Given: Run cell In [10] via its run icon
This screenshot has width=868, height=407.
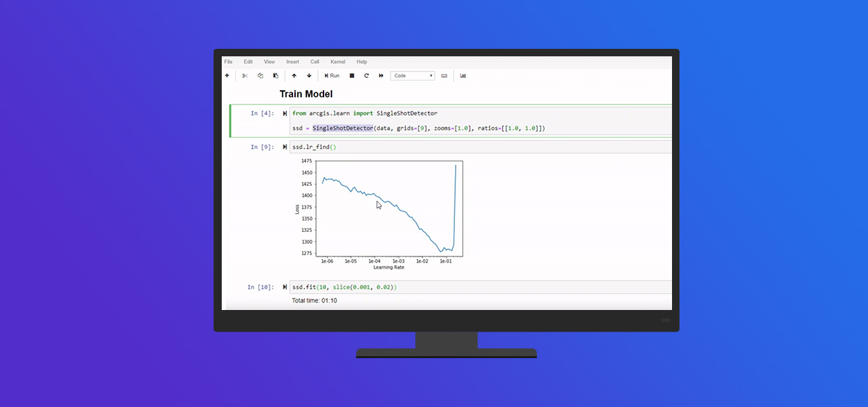Looking at the screenshot, I should pos(285,287).
